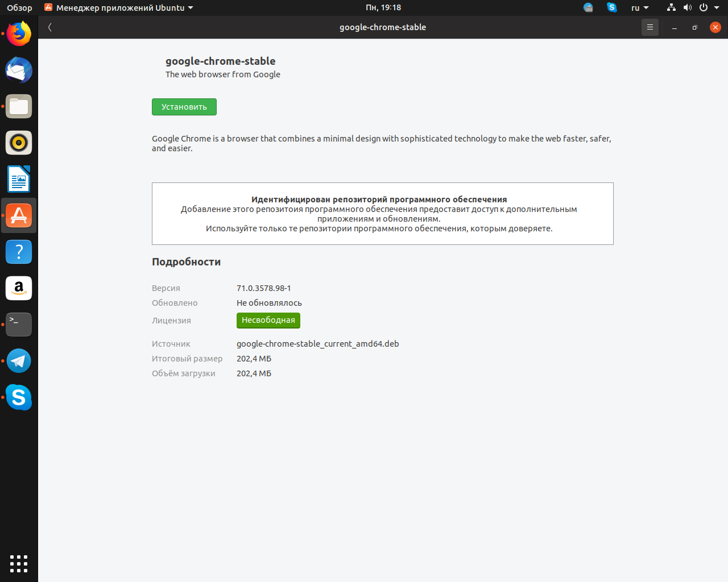Open the Обзор activities overview
The height and width of the screenshot is (582, 728).
coord(19,7)
